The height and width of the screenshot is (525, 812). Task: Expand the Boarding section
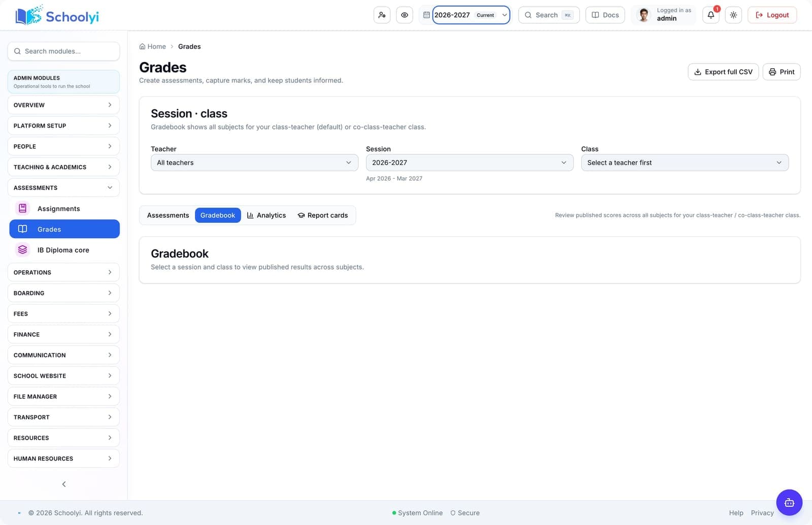point(63,293)
